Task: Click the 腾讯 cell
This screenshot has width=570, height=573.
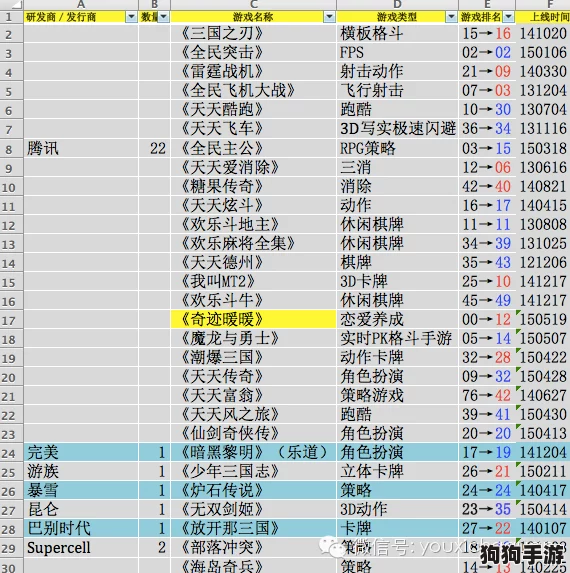Action: 81,149
